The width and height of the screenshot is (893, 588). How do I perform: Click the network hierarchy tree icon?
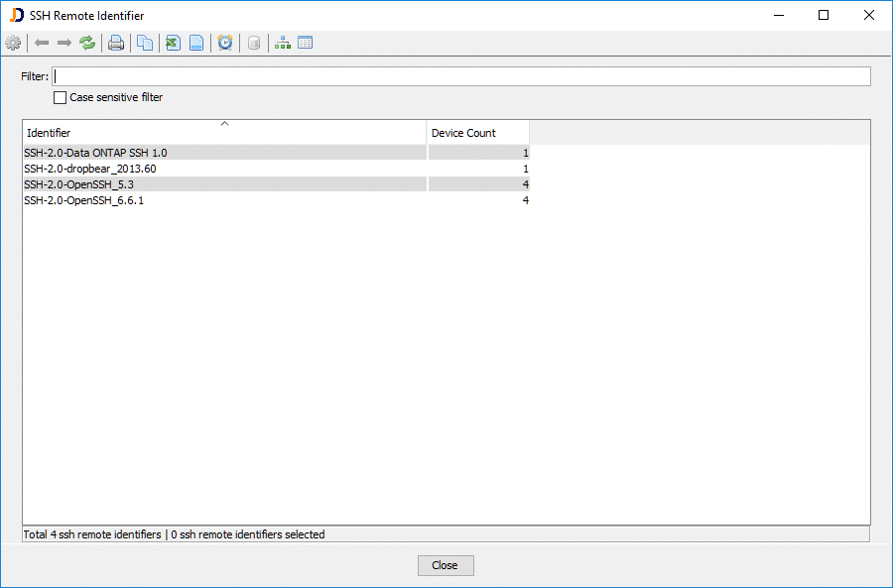[283, 43]
